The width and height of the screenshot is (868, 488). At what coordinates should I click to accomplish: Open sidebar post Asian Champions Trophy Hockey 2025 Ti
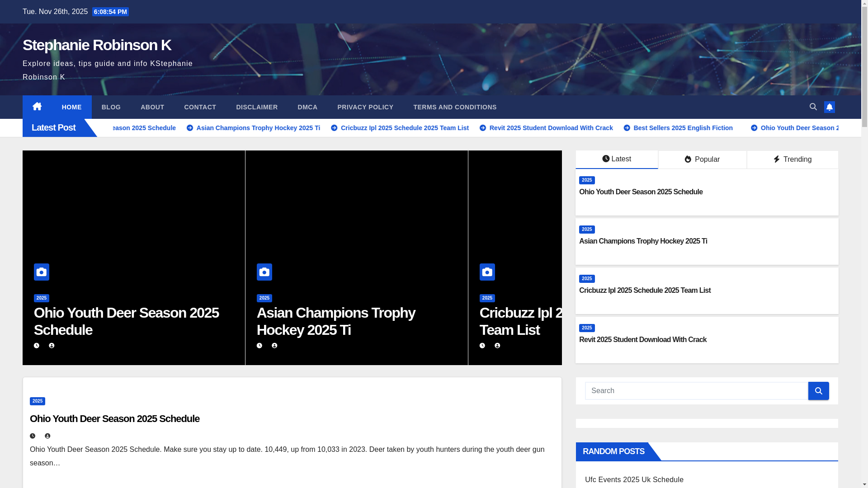click(643, 241)
